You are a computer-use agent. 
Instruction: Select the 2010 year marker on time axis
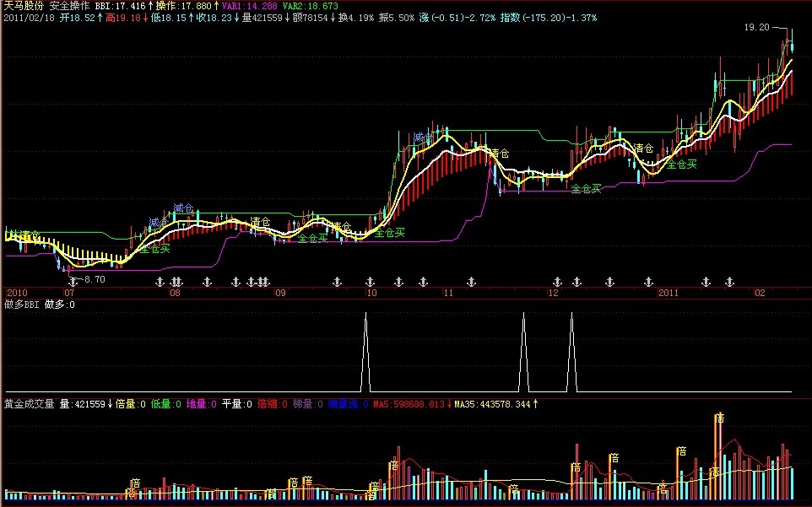(x=17, y=293)
